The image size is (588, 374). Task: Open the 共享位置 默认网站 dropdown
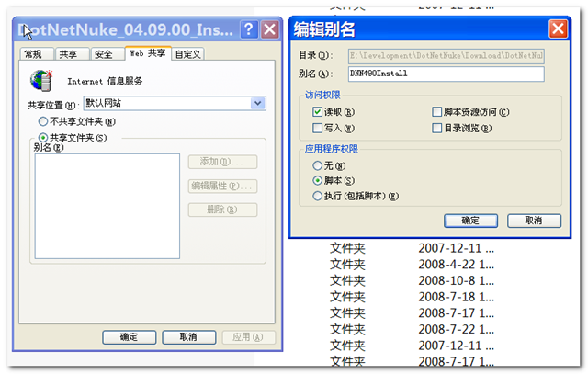175,103
